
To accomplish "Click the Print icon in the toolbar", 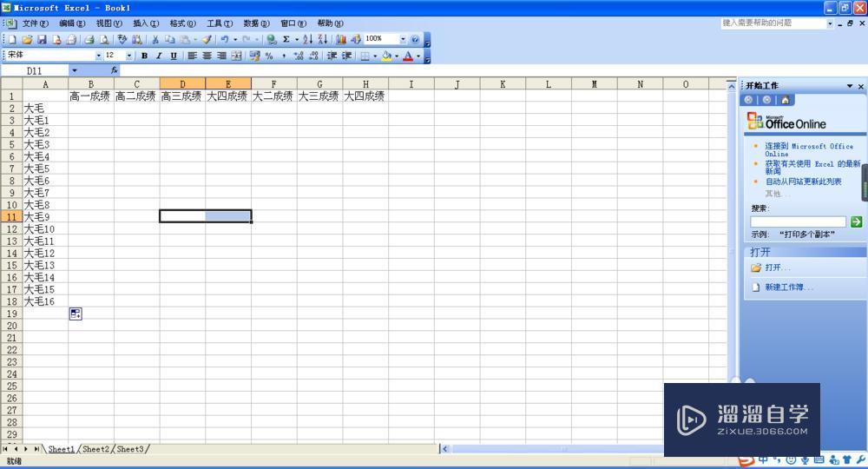I will (x=89, y=40).
